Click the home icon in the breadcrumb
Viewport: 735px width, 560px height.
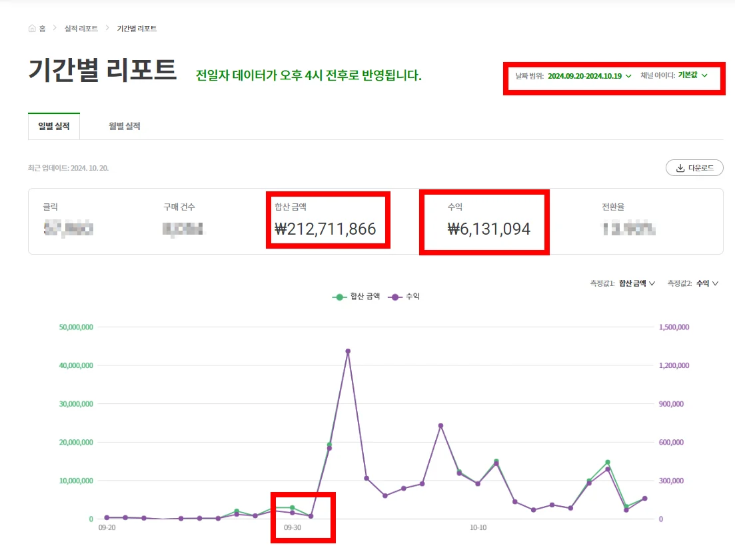pyautogui.click(x=32, y=29)
